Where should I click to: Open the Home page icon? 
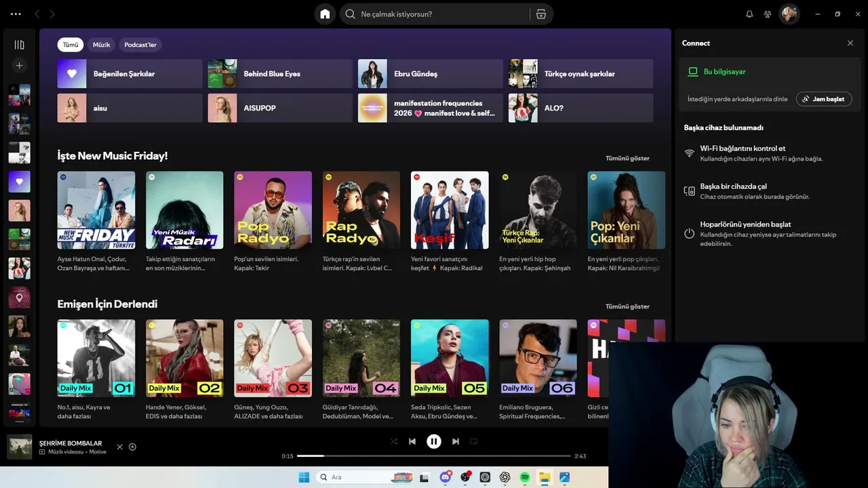coord(325,14)
